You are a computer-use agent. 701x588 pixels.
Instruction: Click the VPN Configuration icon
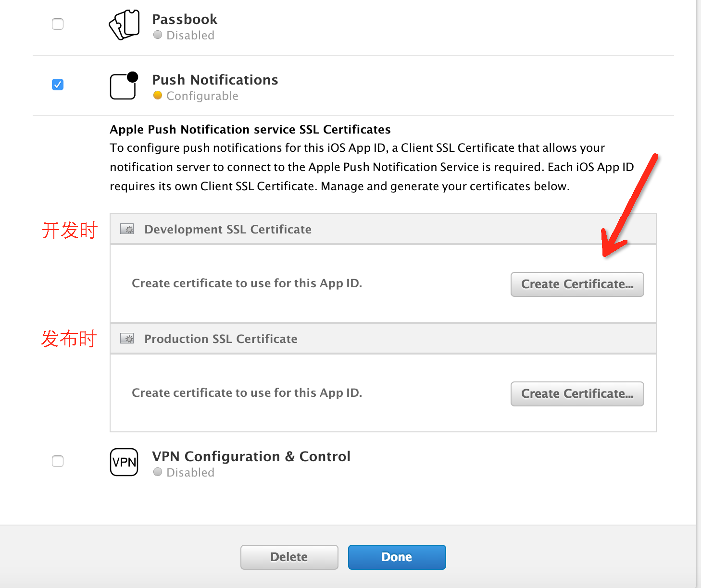point(124,462)
